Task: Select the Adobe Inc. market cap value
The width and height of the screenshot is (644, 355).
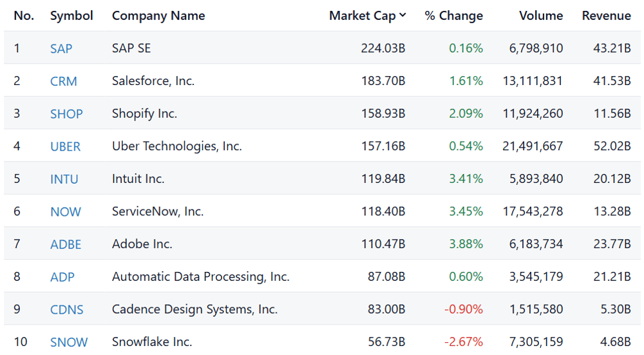Action: pos(383,244)
